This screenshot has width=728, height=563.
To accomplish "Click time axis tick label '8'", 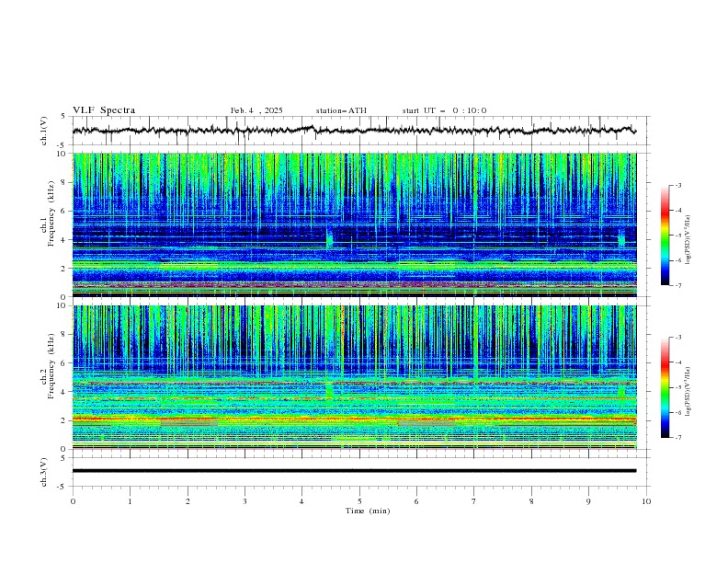I will pos(531,501).
